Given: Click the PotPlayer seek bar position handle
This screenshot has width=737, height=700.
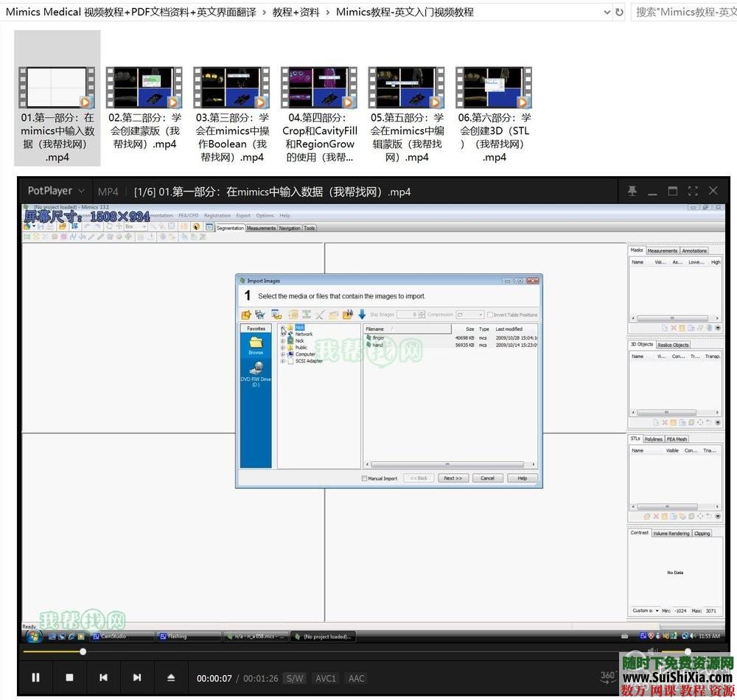Looking at the screenshot, I should (x=83, y=651).
